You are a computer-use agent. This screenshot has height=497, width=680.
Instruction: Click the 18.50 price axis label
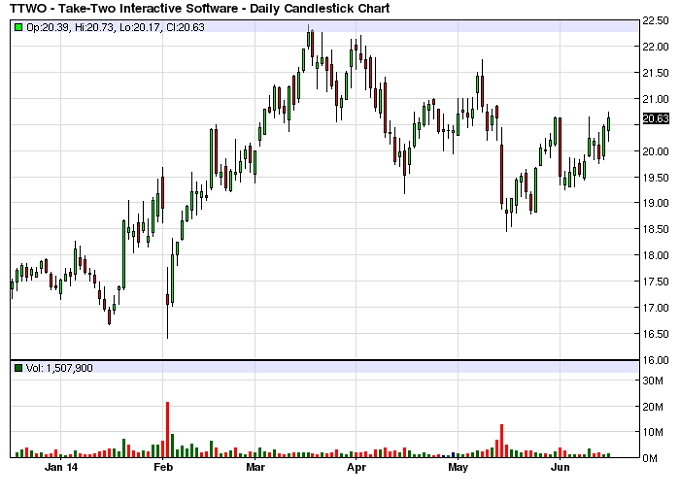click(x=655, y=229)
